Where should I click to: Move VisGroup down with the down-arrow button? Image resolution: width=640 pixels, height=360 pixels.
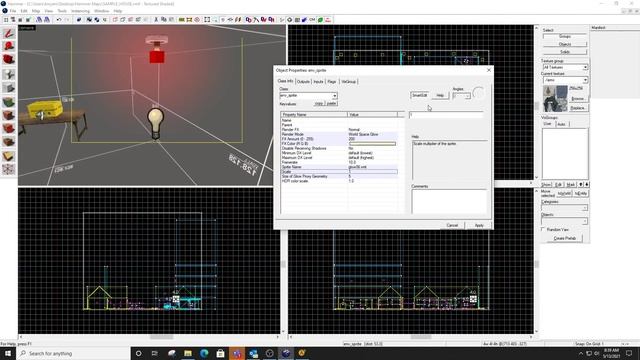(x=587, y=185)
